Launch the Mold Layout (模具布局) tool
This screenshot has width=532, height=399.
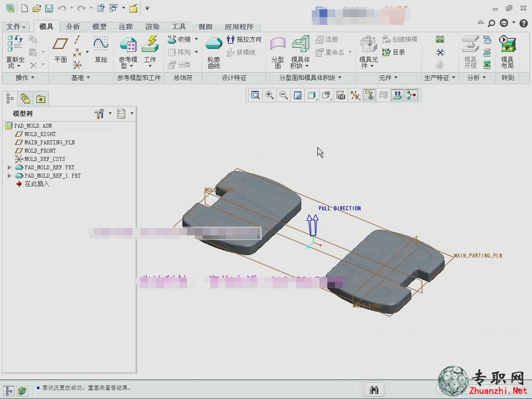(x=507, y=51)
